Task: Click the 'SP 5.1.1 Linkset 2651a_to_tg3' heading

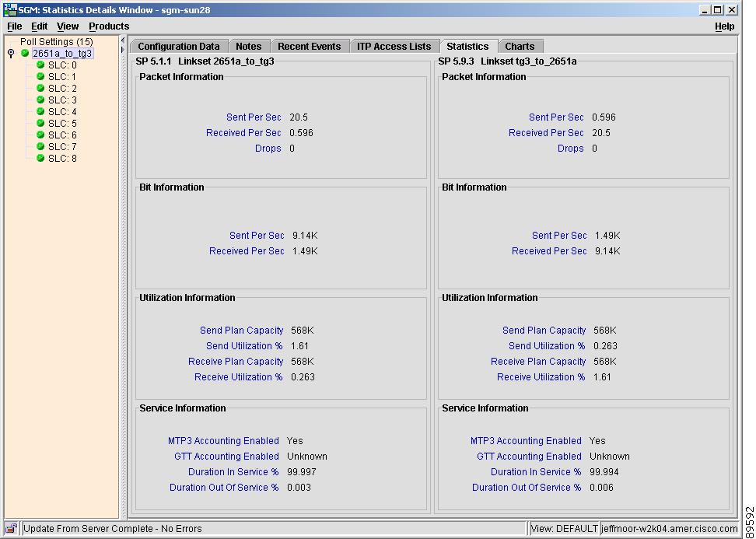Action: tap(205, 61)
